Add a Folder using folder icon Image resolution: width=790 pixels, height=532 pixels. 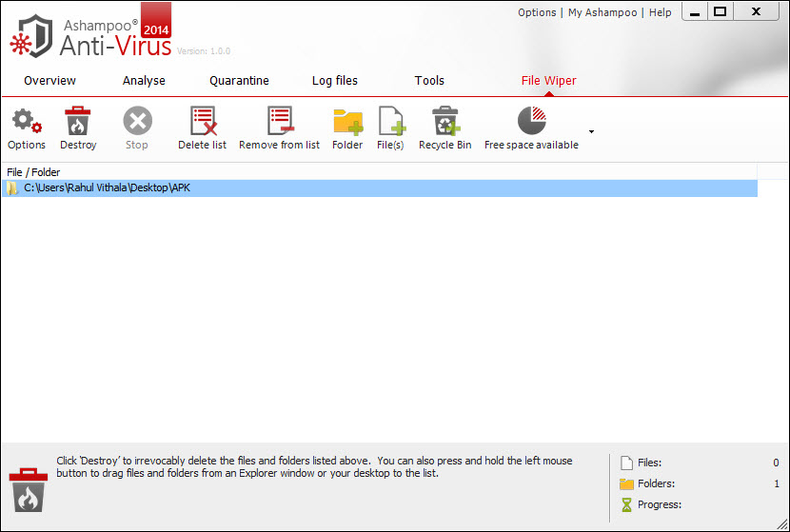click(347, 122)
